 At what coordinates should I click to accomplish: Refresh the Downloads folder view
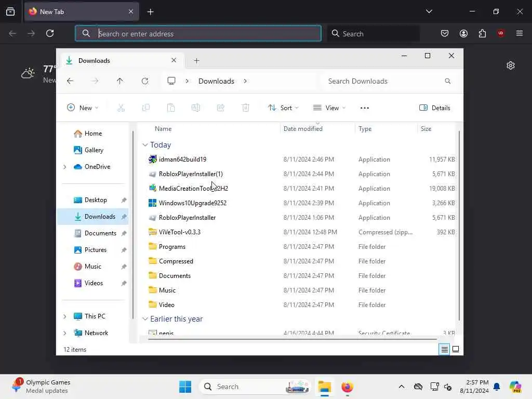coord(145,81)
